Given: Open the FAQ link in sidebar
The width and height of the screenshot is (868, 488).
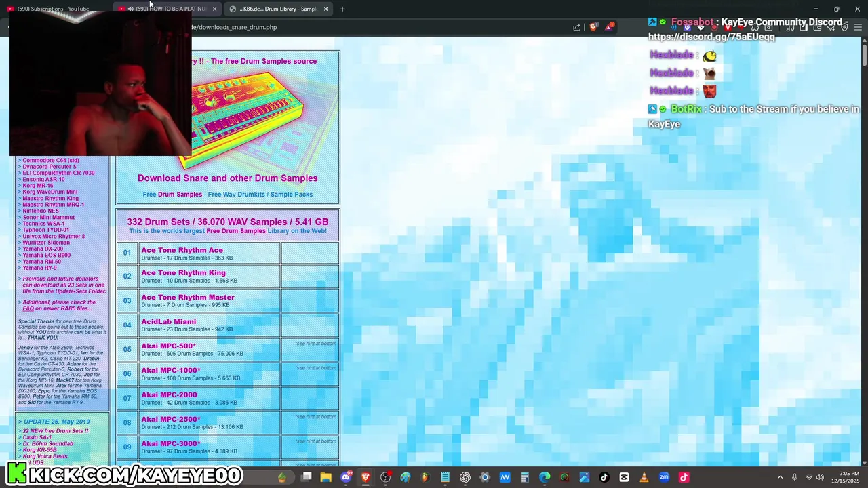Looking at the screenshot, I should click(x=28, y=308).
